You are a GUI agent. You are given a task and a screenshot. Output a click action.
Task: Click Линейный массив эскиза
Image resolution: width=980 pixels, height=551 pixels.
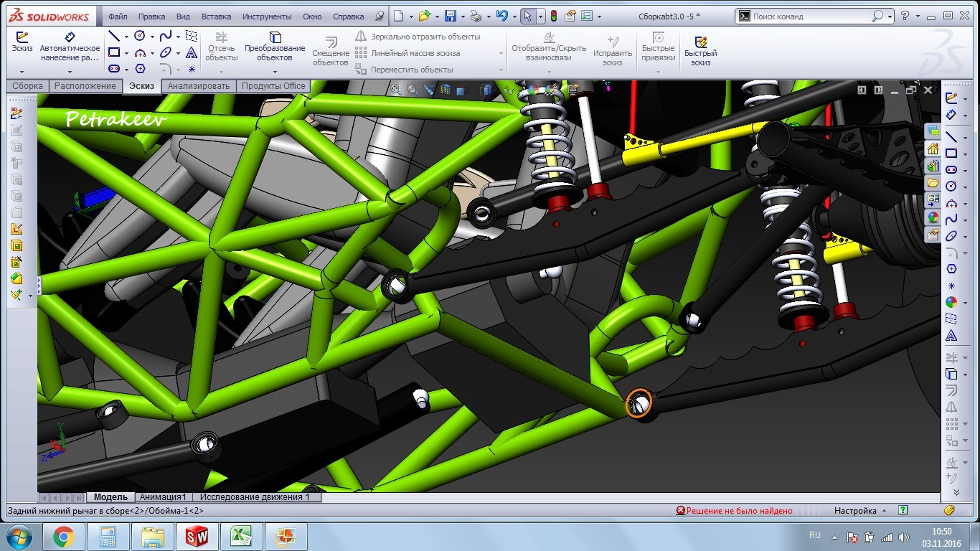(407, 53)
